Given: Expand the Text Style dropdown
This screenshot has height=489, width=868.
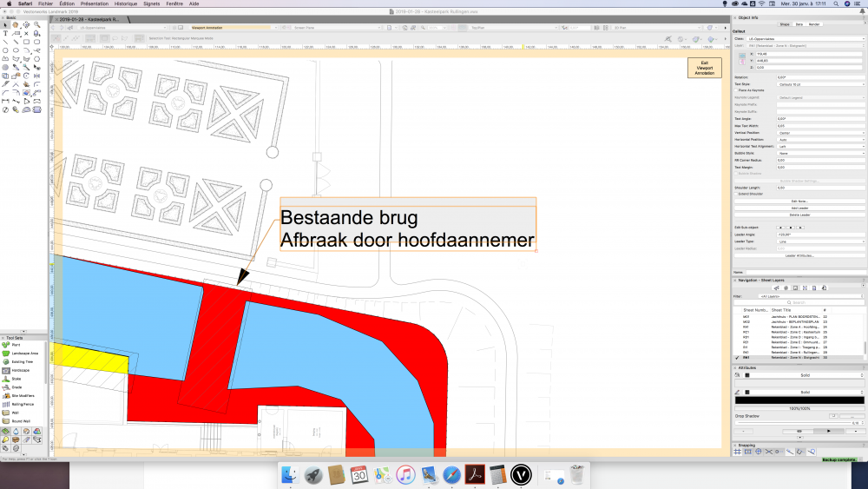Looking at the screenshot, I should [820, 84].
